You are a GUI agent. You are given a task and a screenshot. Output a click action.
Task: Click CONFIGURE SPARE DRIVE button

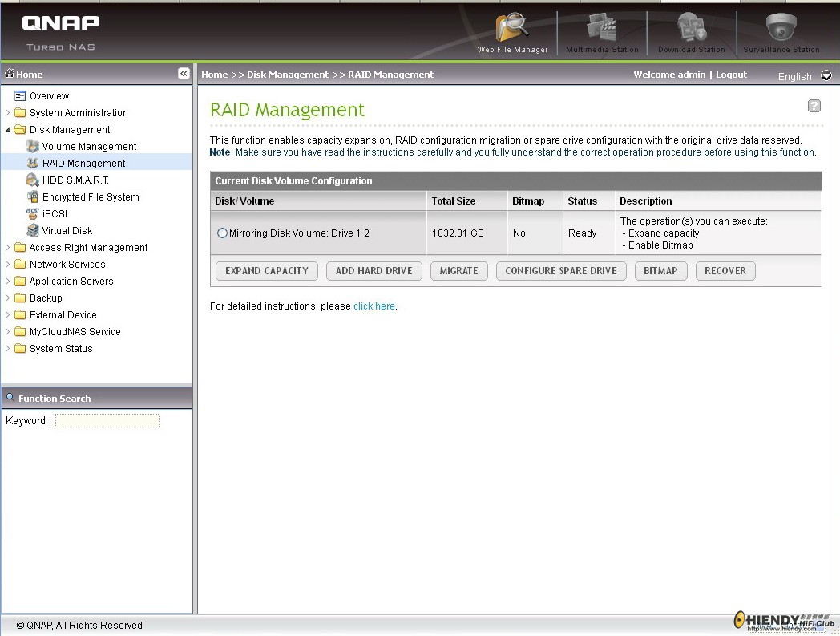561,271
